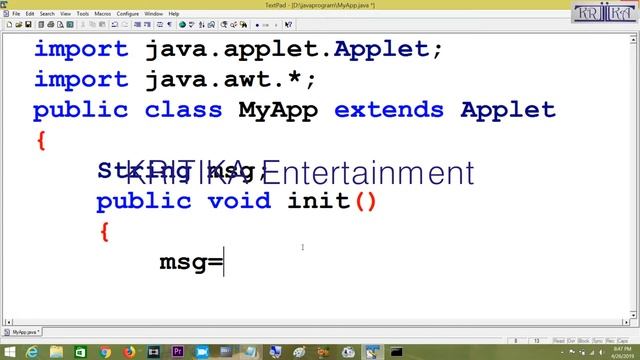Open the Help menu
The height and width of the screenshot is (360, 640).
(x=174, y=13)
